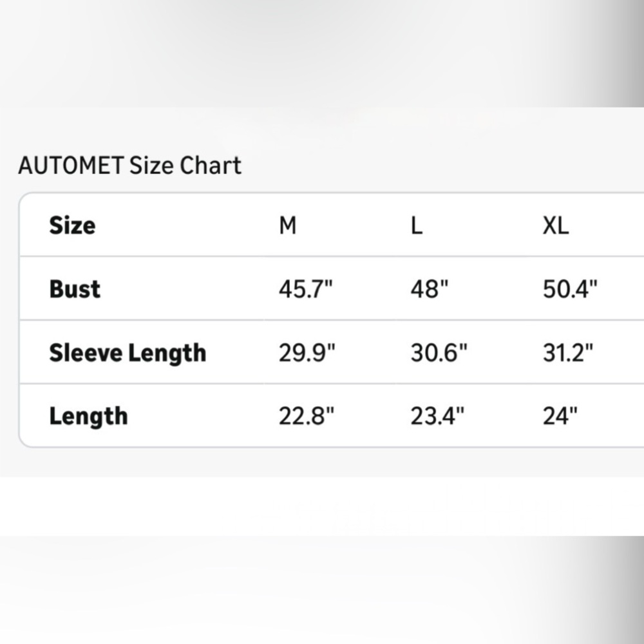This screenshot has width=644, height=644.
Task: Click the Sleeve Length row label
Action: [x=128, y=353]
